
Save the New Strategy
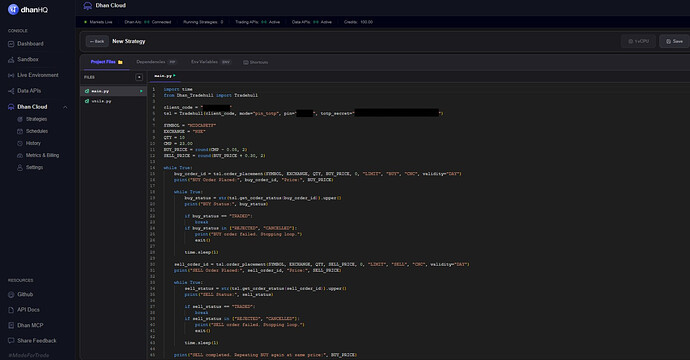(x=674, y=41)
